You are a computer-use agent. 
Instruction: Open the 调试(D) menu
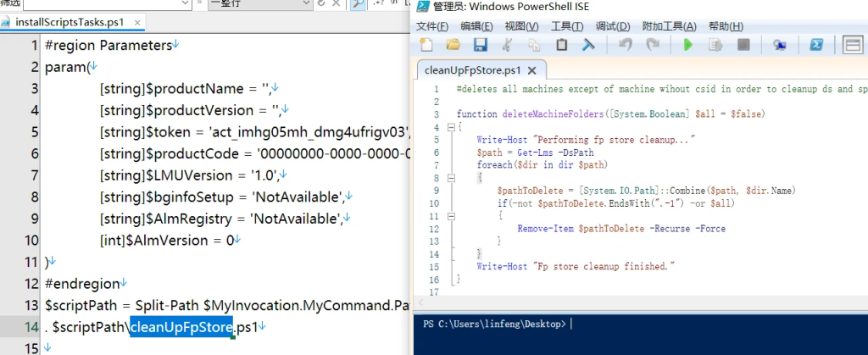613,26
